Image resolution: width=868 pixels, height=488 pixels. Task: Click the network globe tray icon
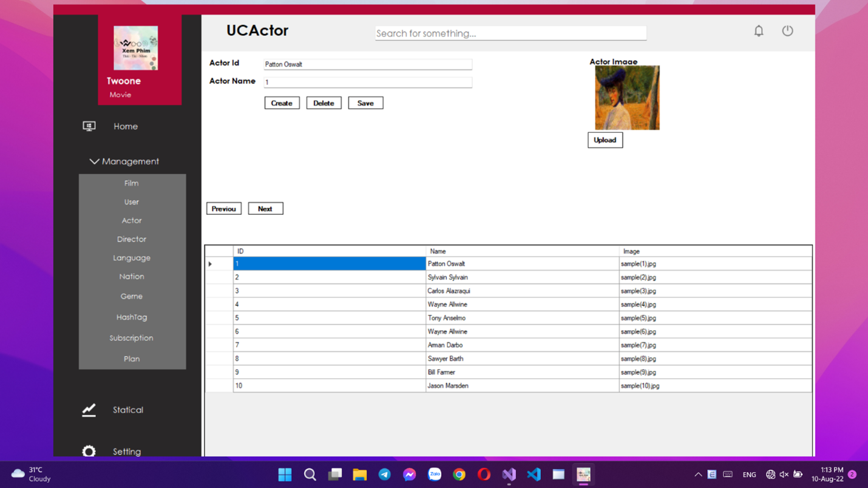(x=770, y=475)
